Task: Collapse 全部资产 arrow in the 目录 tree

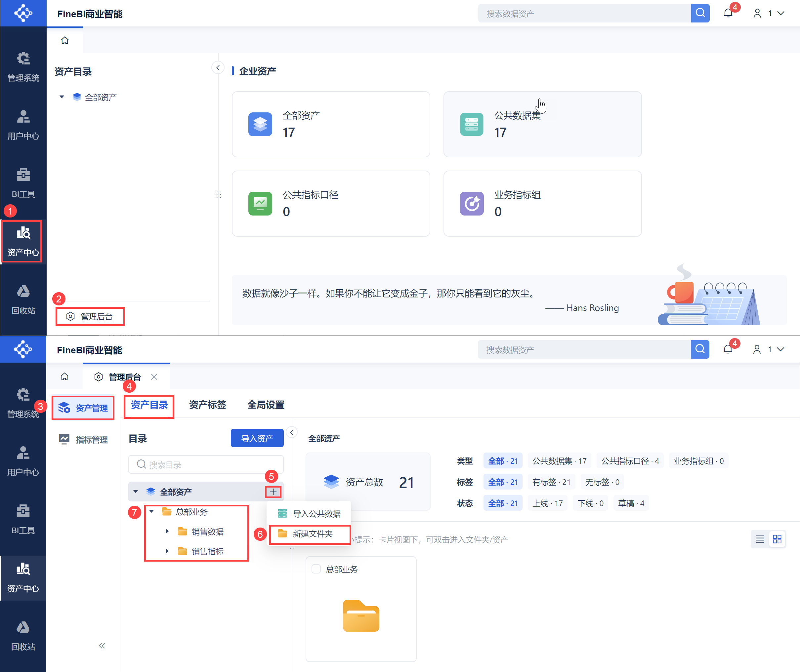Action: [x=136, y=492]
